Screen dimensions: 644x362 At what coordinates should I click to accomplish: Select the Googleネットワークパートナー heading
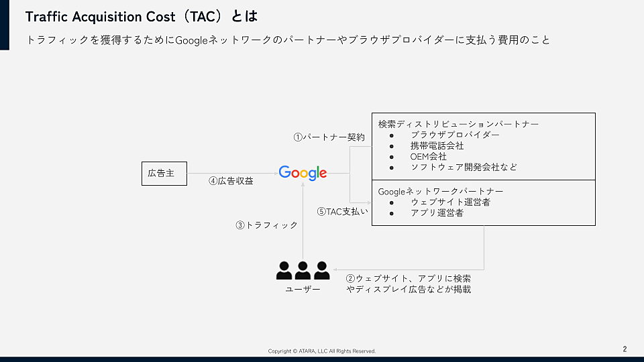click(x=441, y=191)
